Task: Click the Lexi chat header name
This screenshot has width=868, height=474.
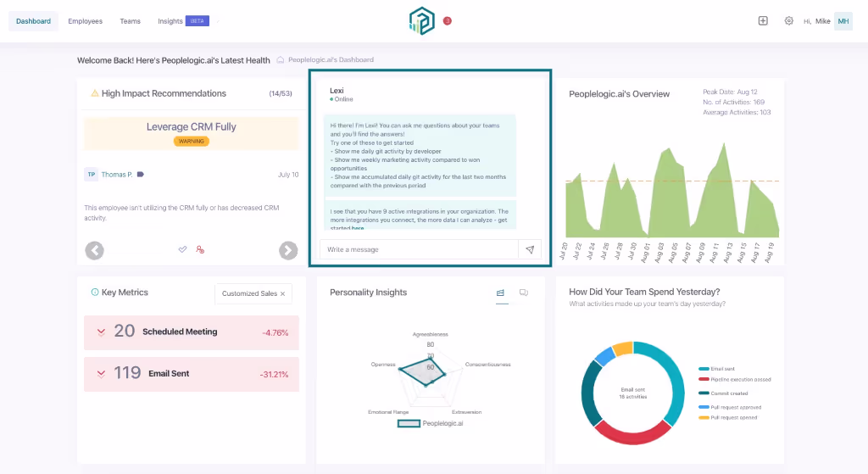Action: coord(337,90)
